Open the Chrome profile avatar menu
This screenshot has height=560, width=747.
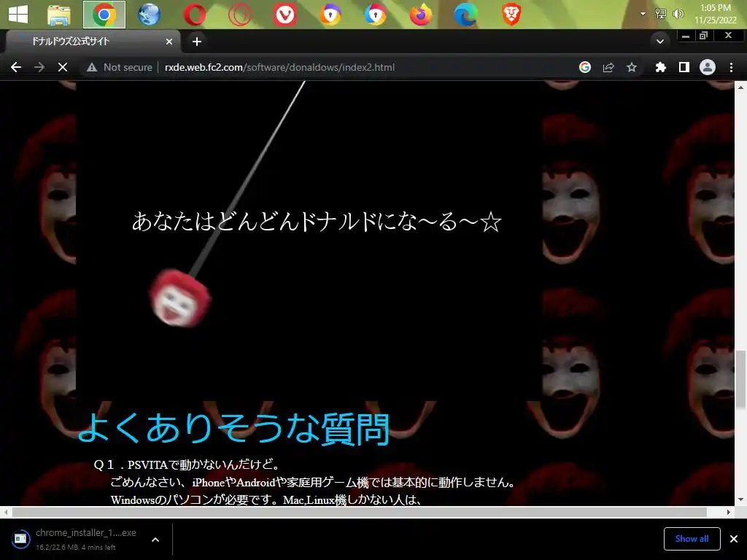[x=708, y=67]
